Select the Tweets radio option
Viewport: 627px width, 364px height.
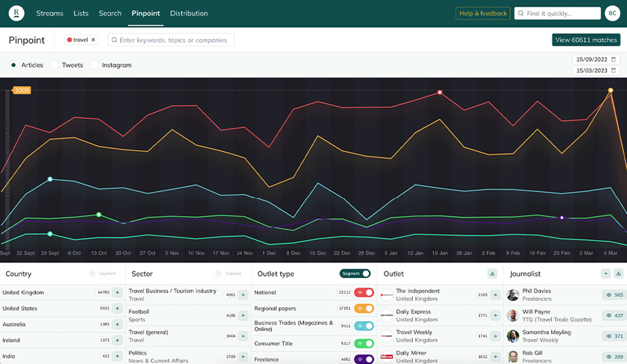[x=55, y=65]
